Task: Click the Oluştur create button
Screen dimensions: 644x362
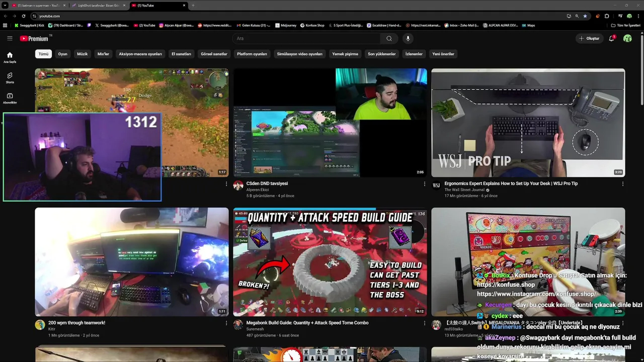Action: 589,38
